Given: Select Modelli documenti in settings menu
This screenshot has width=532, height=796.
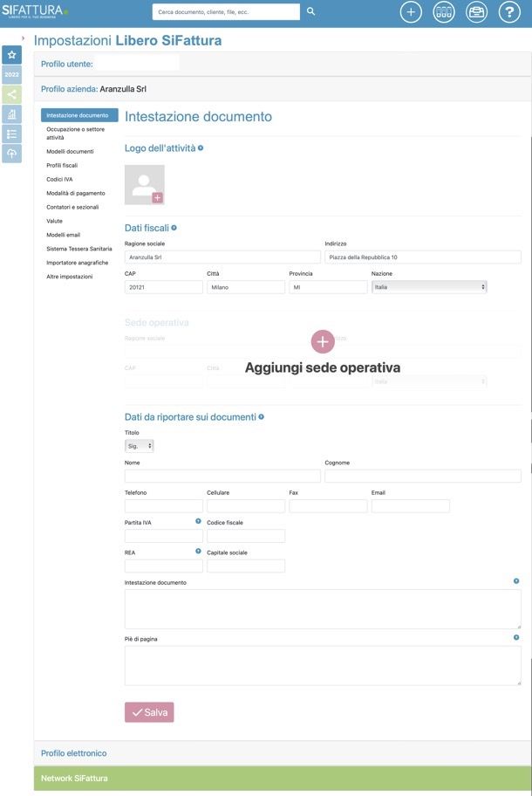Looking at the screenshot, I should 70,152.
